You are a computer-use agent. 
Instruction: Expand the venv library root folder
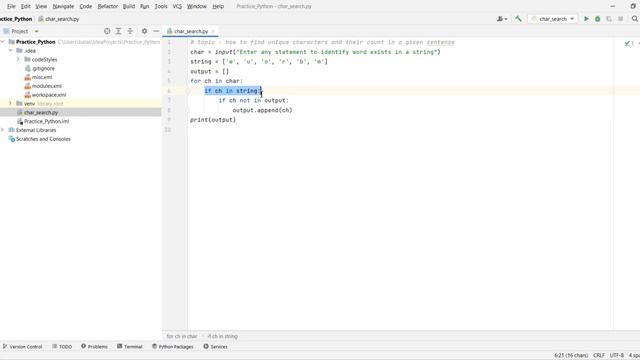(10, 104)
